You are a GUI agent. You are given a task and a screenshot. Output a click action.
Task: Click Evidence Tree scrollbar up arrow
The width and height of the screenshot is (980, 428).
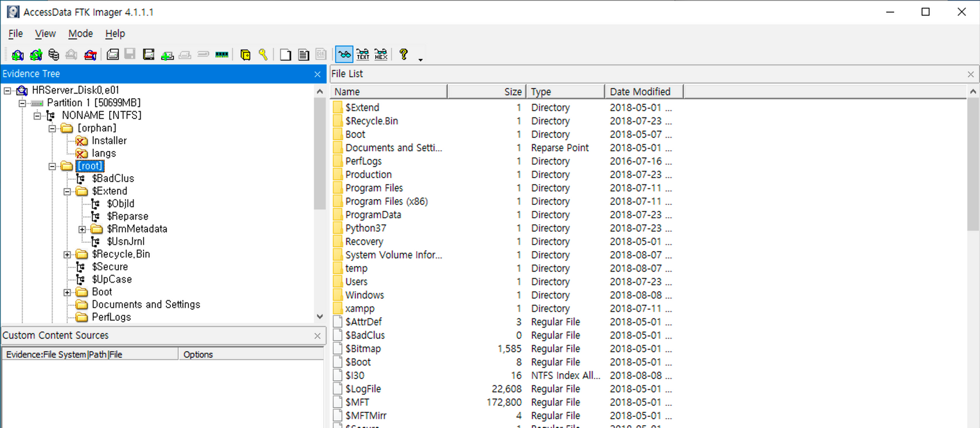tap(320, 92)
